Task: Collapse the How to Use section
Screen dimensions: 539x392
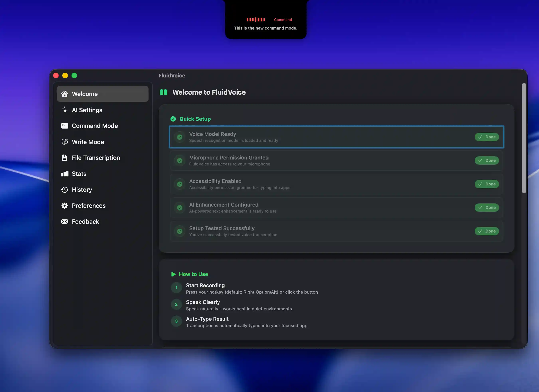Action: coord(173,274)
